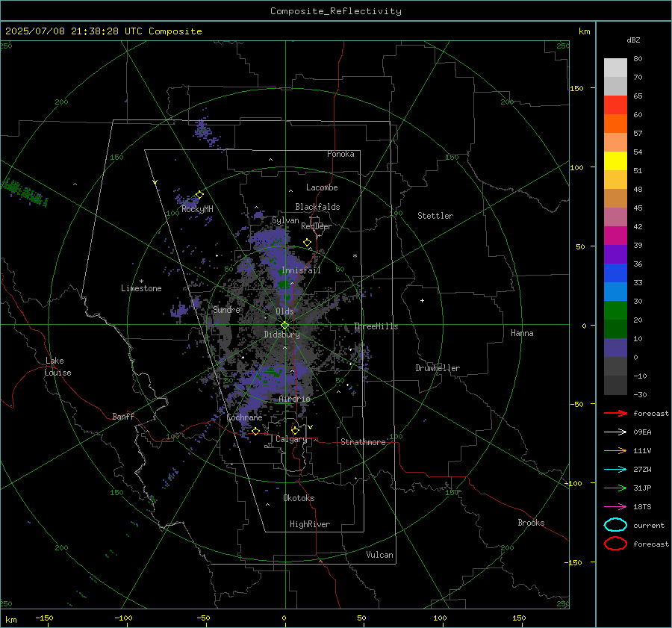Pick the magenta swatch between 42 and 39 dBZ

pos(615,235)
